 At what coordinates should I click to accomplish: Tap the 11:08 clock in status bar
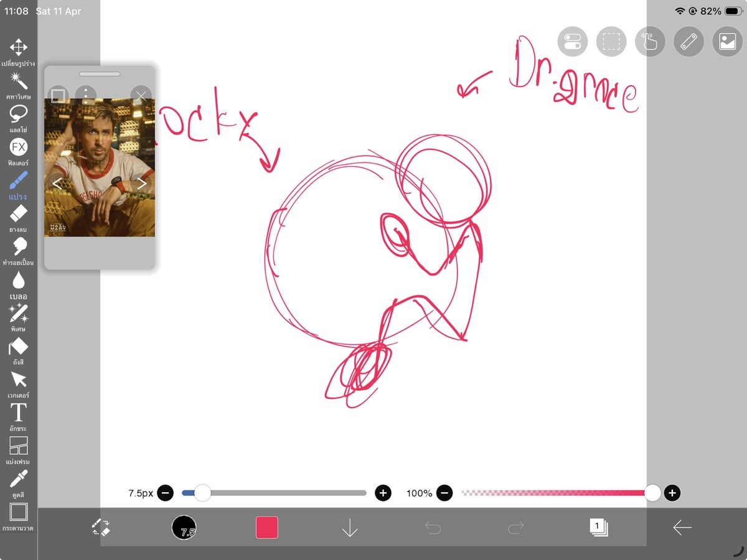(x=16, y=11)
